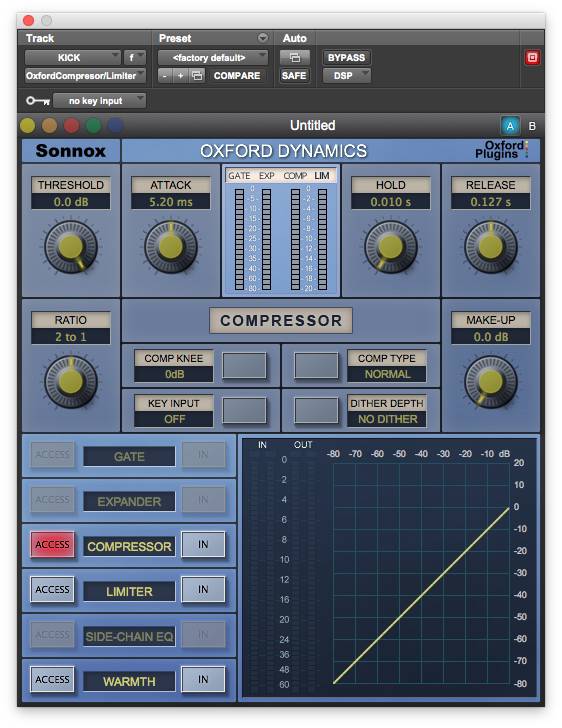This screenshot has height=728, width=562.
Task: Toggle the Gate IN switch
Action: [203, 455]
